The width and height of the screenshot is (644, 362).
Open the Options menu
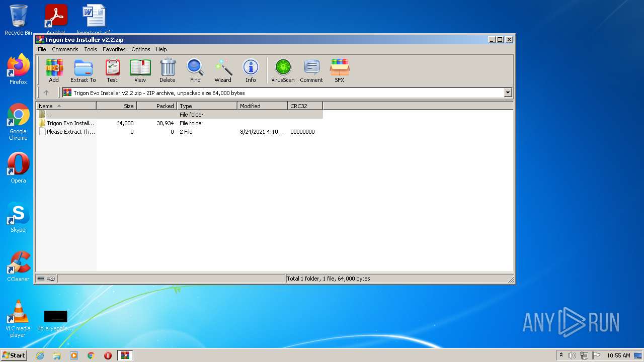(141, 49)
